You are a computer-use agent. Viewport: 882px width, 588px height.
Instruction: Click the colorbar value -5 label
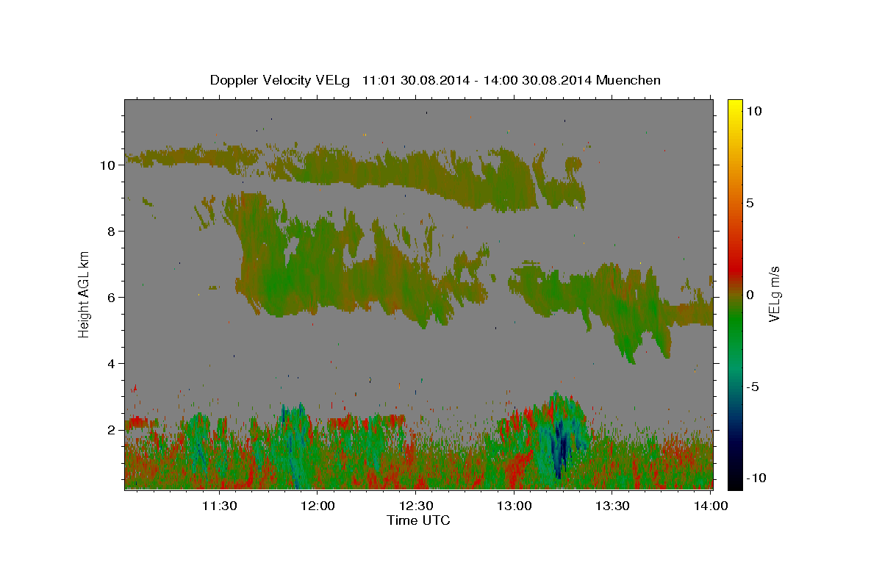(x=753, y=387)
